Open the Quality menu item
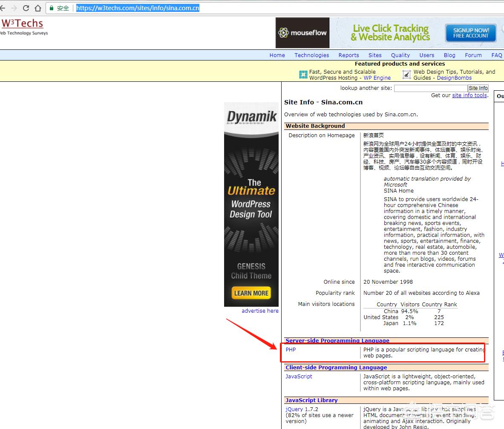Screen dimensions: 504x429 point(400,55)
